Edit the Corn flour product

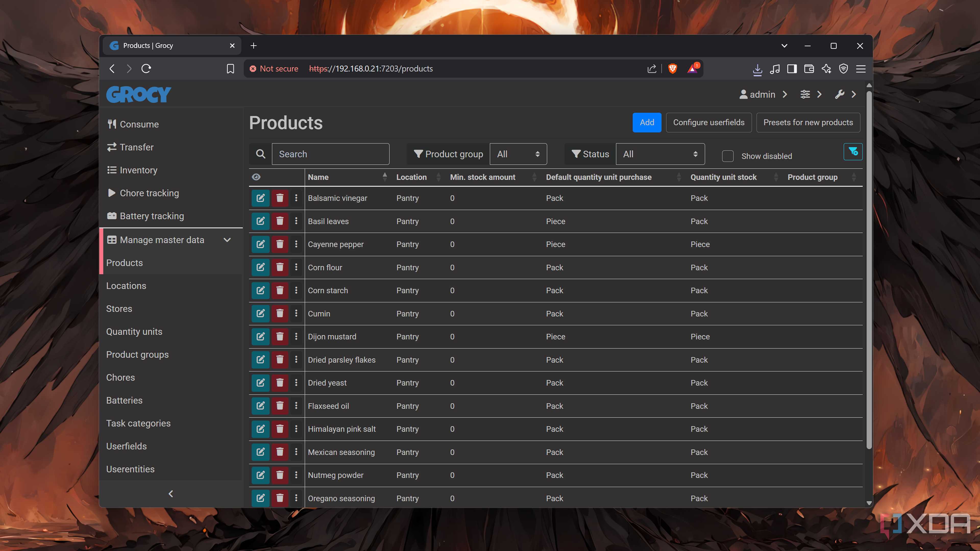tap(260, 267)
